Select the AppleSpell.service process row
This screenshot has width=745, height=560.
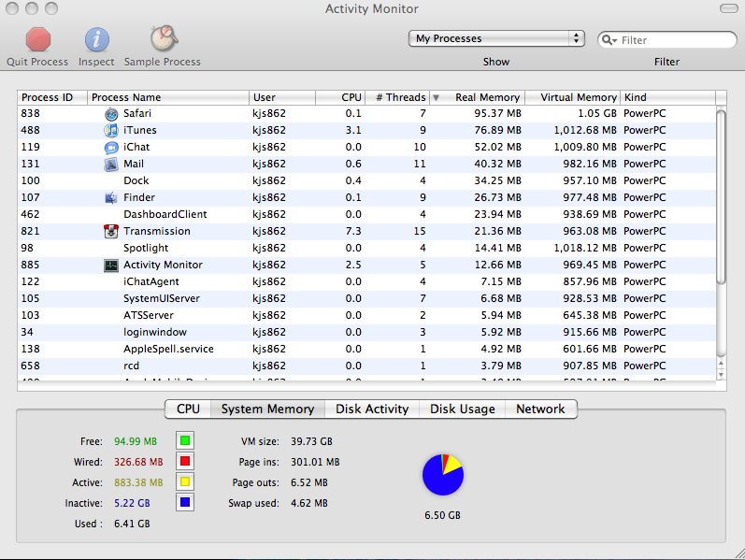click(x=366, y=350)
